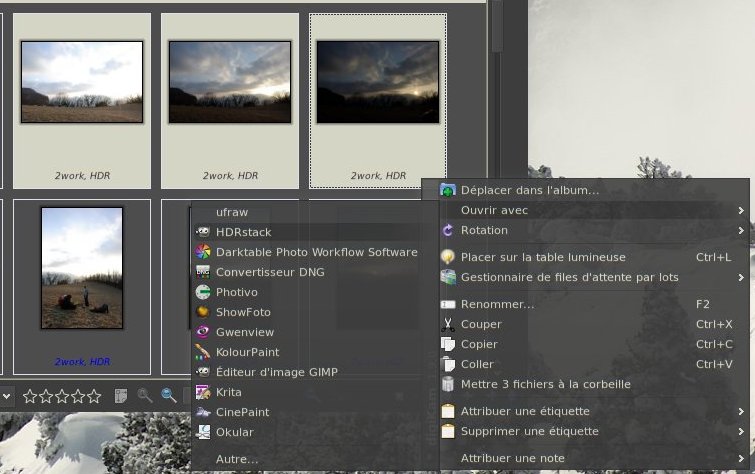The width and height of the screenshot is (755, 474).
Task: Click the Déplacer dans l'album icon
Action: pos(448,190)
